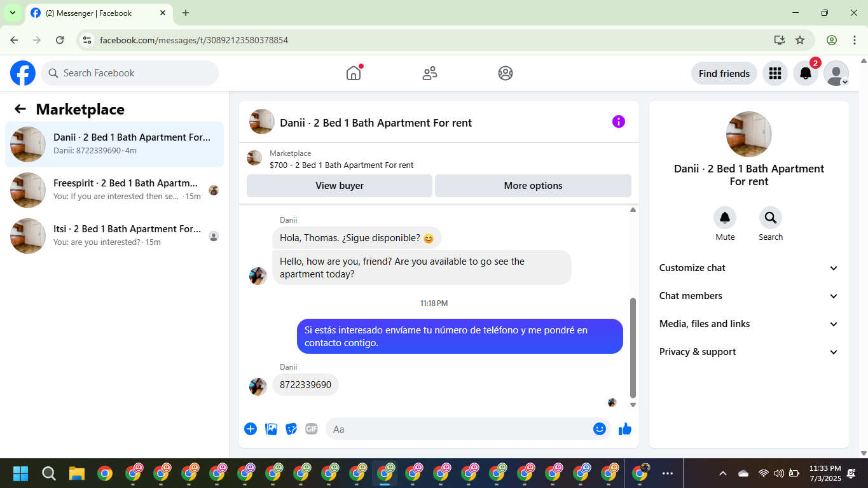View site information icon in address bar
Viewport: 868px width, 488px height.
pyautogui.click(x=88, y=40)
